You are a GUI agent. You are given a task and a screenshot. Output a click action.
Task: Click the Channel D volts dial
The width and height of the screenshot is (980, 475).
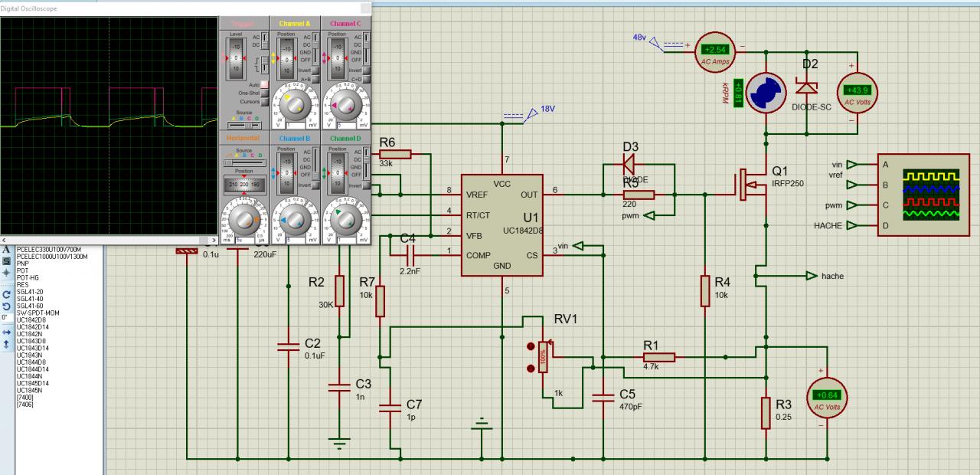[x=346, y=221]
